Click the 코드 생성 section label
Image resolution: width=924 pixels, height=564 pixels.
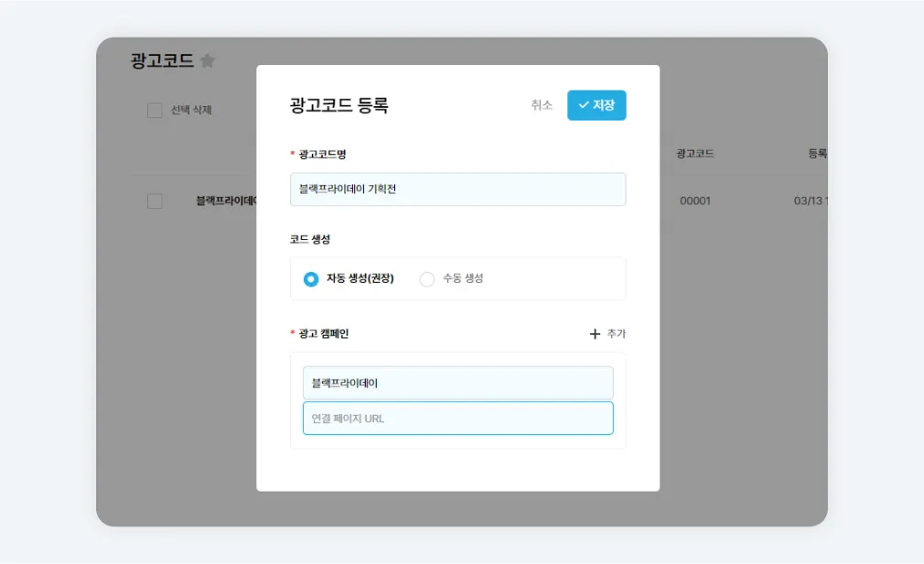(x=310, y=240)
